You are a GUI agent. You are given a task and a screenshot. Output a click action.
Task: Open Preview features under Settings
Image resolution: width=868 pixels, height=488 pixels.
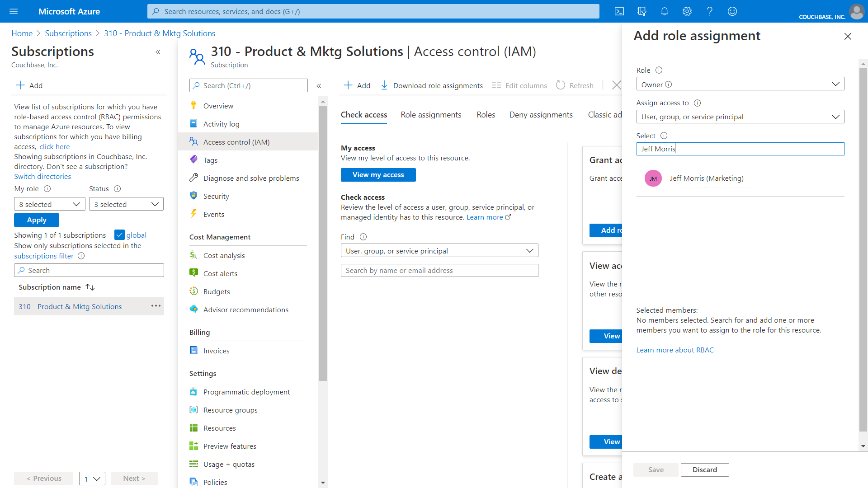[x=229, y=446]
